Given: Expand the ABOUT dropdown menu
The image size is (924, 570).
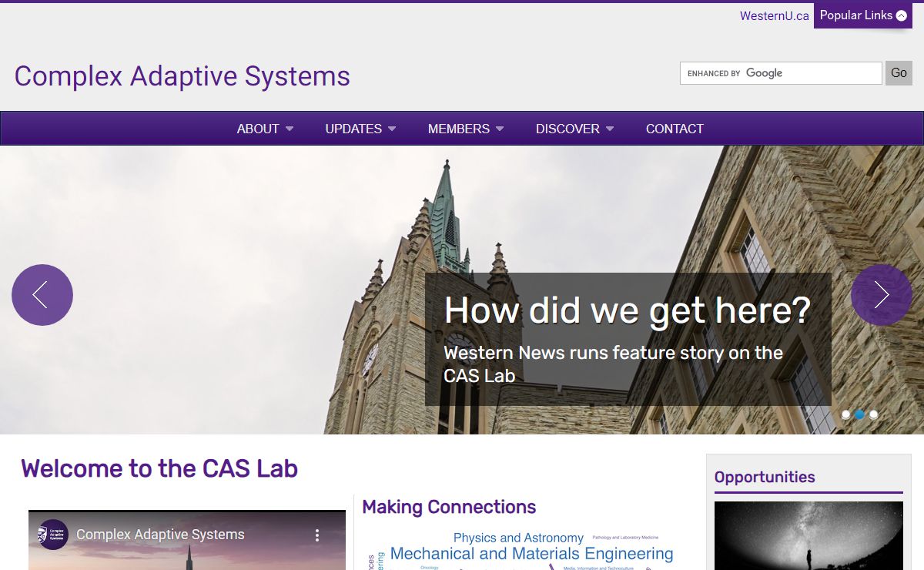Looking at the screenshot, I should (265, 129).
